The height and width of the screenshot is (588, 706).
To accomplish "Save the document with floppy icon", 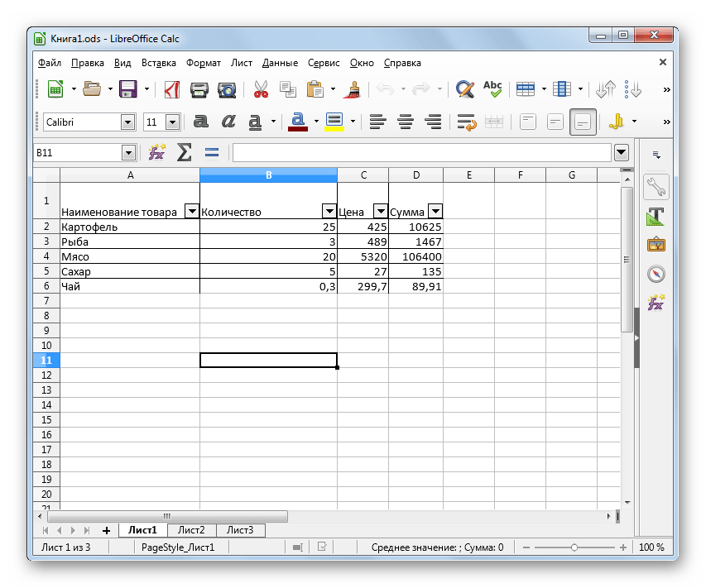I will pyautogui.click(x=128, y=89).
